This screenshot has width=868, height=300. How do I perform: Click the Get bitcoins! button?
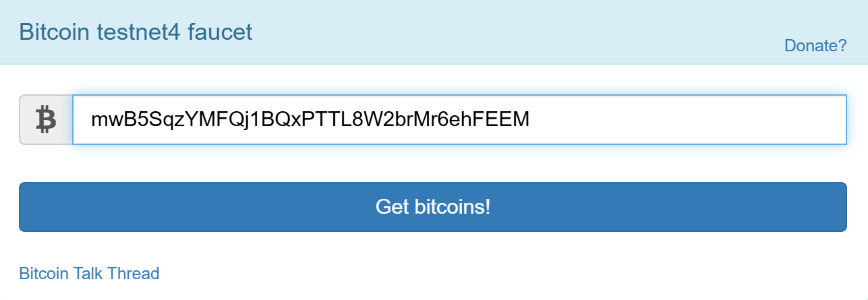point(432,206)
